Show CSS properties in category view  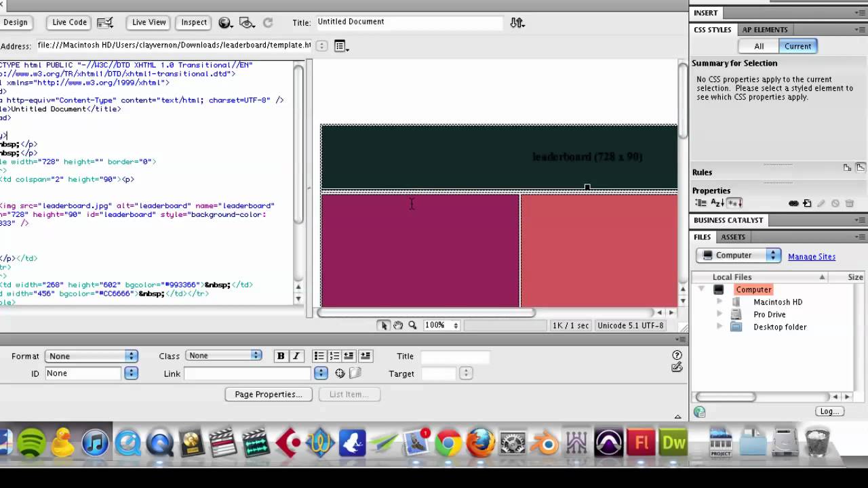coord(701,203)
